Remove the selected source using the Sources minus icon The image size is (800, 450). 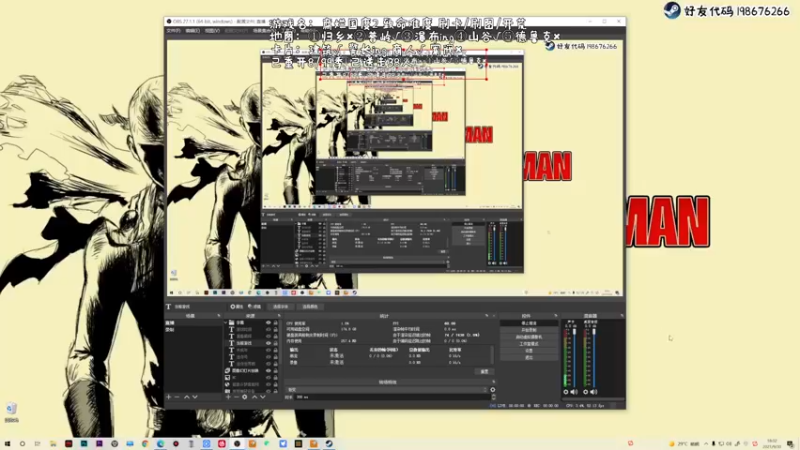[x=236, y=397]
